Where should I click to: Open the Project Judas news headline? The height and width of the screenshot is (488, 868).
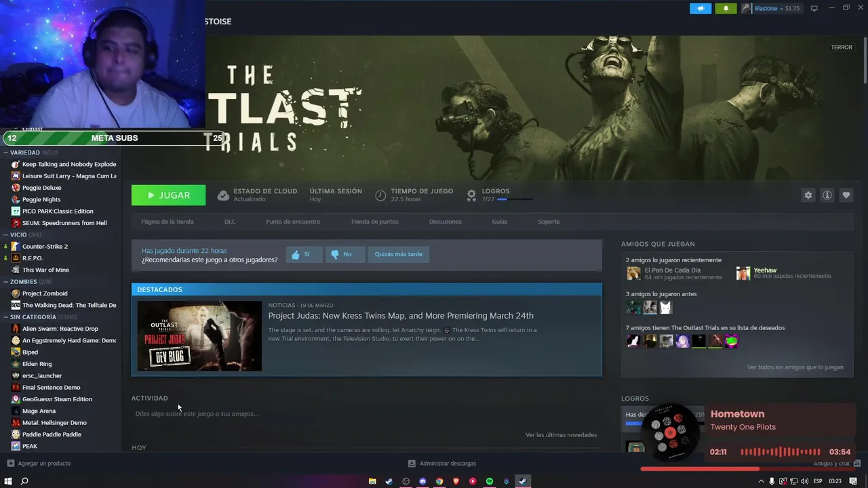coord(401,316)
